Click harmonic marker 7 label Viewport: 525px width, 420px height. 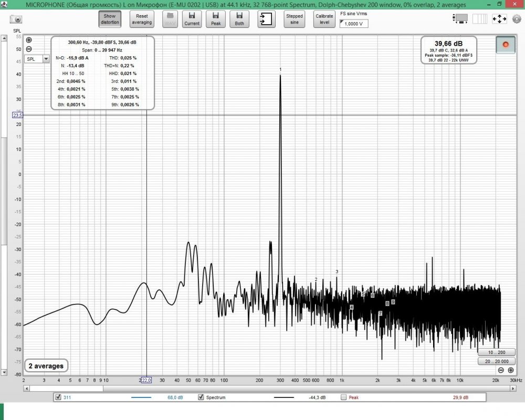pos(380,313)
